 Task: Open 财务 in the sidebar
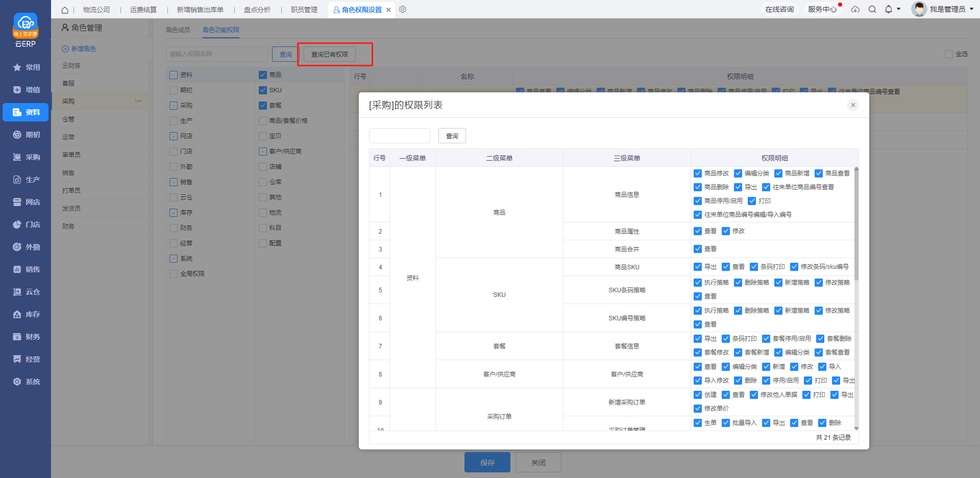(26, 337)
